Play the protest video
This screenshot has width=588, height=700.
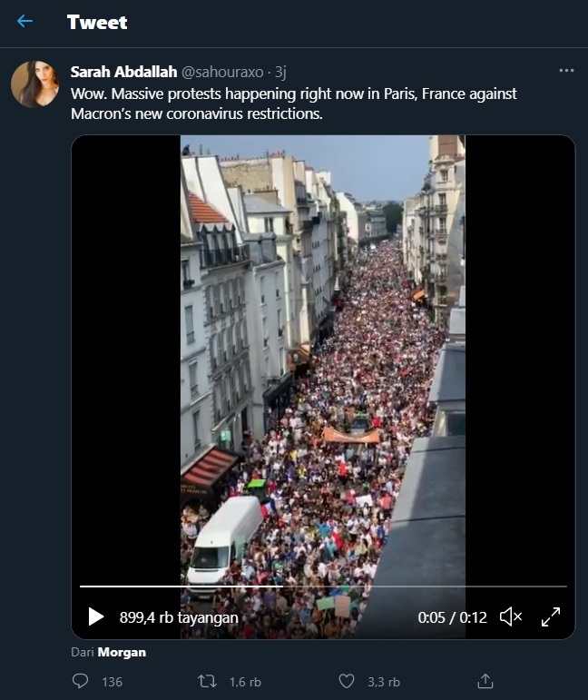click(96, 616)
